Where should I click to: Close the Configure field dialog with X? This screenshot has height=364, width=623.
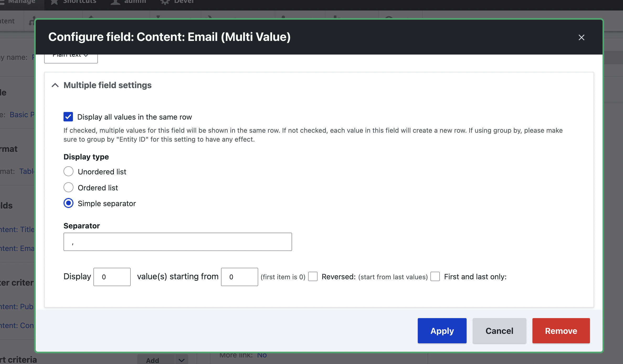click(x=581, y=38)
